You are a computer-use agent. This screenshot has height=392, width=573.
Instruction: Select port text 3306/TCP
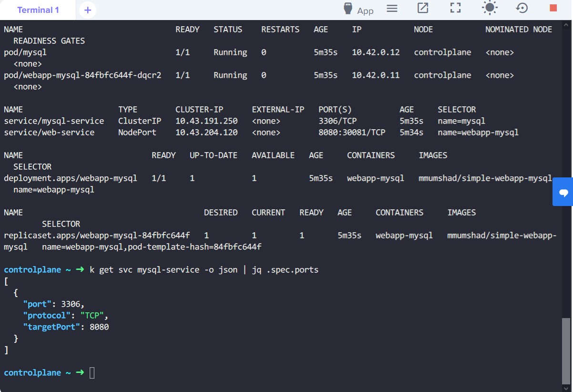(x=338, y=121)
